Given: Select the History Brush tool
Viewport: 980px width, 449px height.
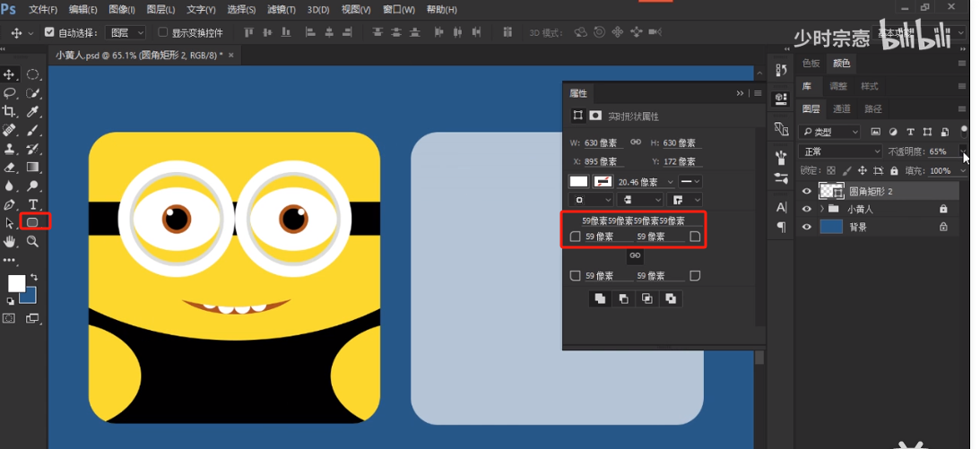Looking at the screenshot, I should (x=32, y=149).
